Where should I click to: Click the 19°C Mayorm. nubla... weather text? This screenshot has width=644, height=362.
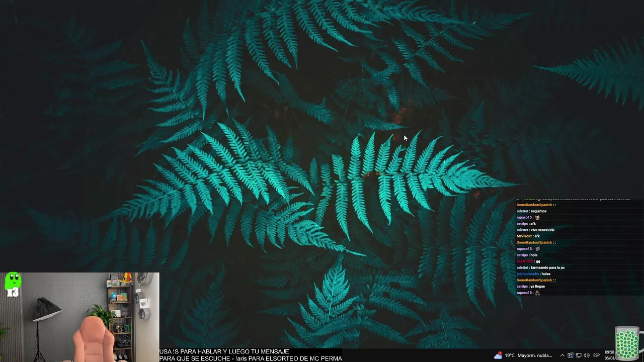(528, 355)
